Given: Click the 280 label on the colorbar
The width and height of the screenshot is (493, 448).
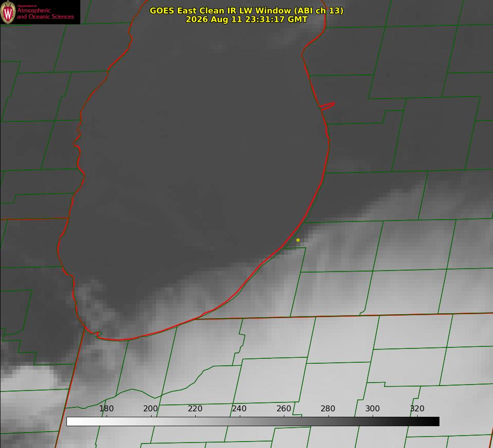Looking at the screenshot, I should (x=328, y=408).
